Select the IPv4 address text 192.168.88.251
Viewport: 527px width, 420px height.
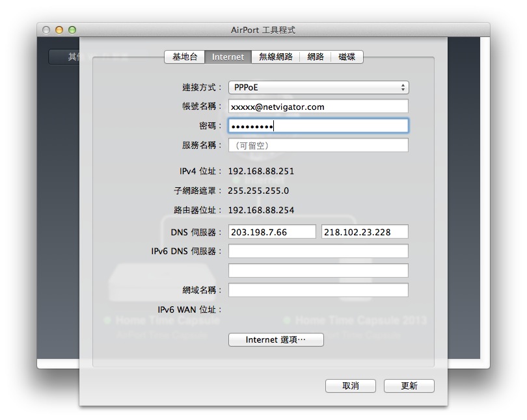261,171
